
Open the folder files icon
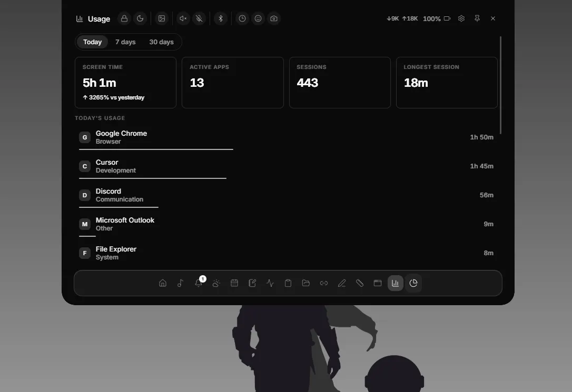point(305,283)
